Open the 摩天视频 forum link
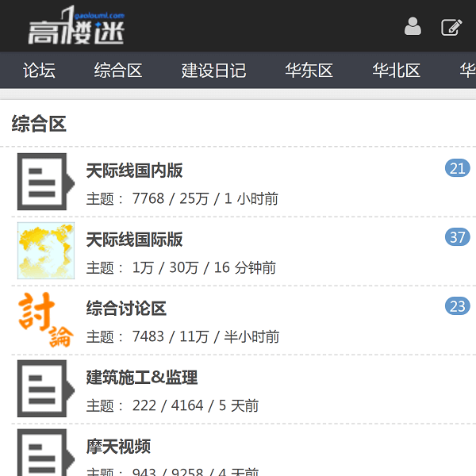This screenshot has height=476, width=476. (118, 447)
